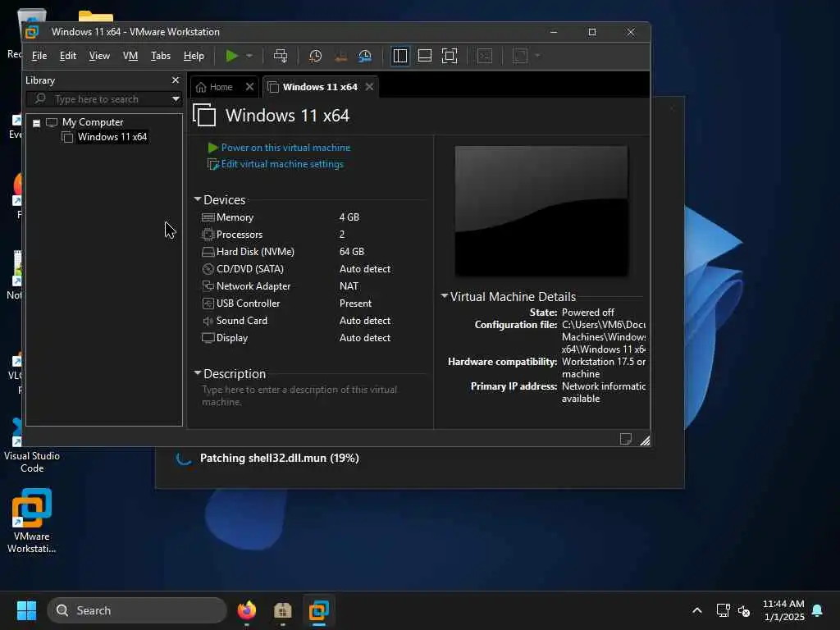This screenshot has width=840, height=630.
Task: Open the Edit menu
Action: (x=67, y=56)
